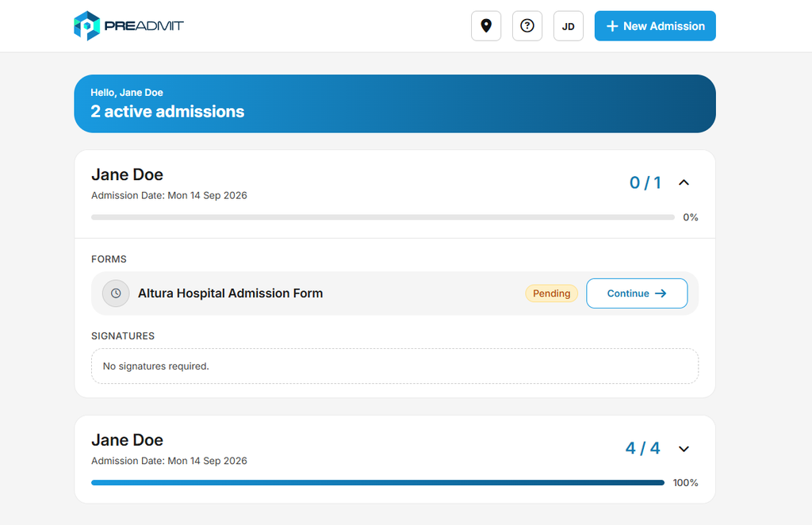Screen dimensions: 812x525
Task: Click the Pending status badge
Action: pos(552,293)
